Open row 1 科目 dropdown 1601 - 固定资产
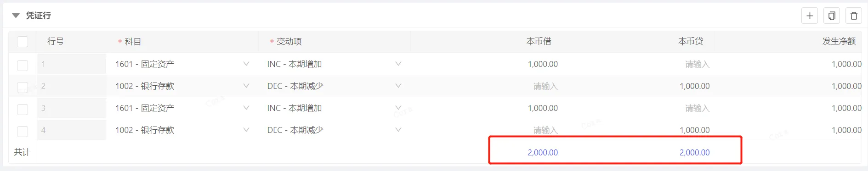Screen dimensions: 868x171 182,64
